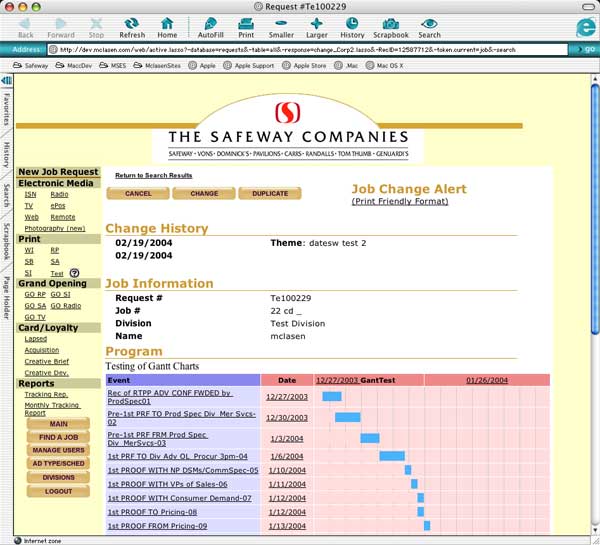The height and width of the screenshot is (545, 600).
Task: Open the Apple Store bookmark
Action: click(304, 65)
